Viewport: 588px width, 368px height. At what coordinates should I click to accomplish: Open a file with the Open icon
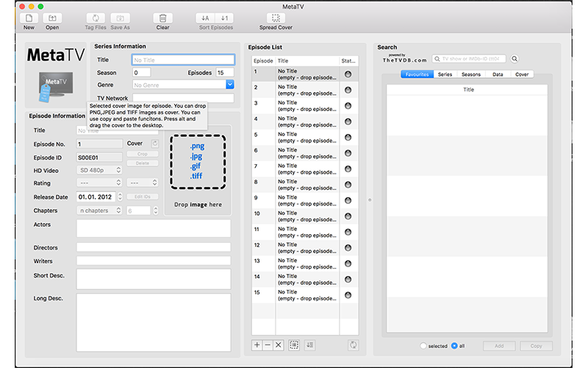coord(52,18)
